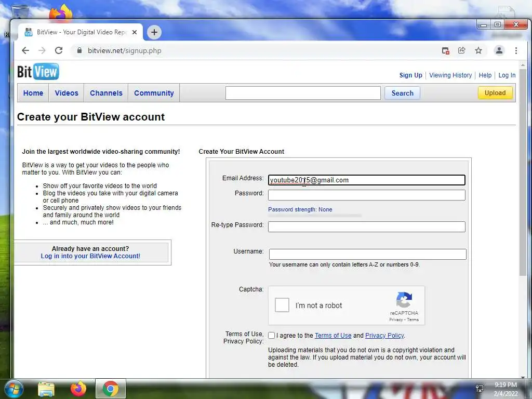This screenshot has height=399, width=532.
Task: Close the BitView tab
Action: 135,32
